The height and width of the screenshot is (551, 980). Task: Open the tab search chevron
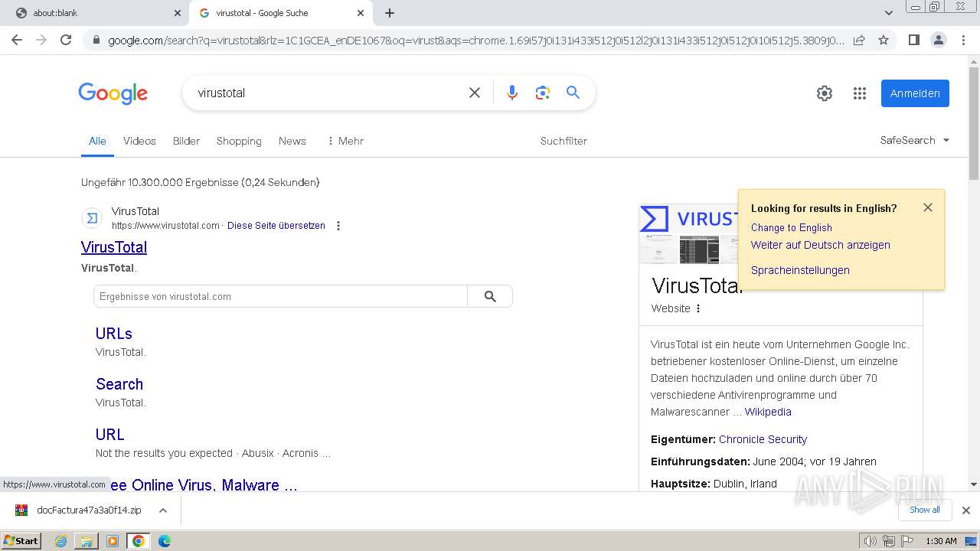coord(889,13)
